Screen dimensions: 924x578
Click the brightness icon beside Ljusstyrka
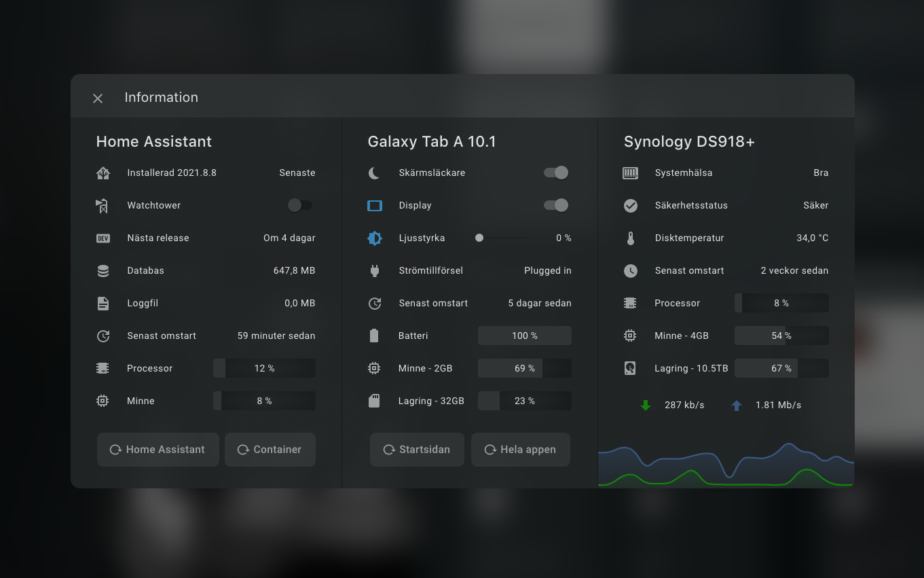375,238
